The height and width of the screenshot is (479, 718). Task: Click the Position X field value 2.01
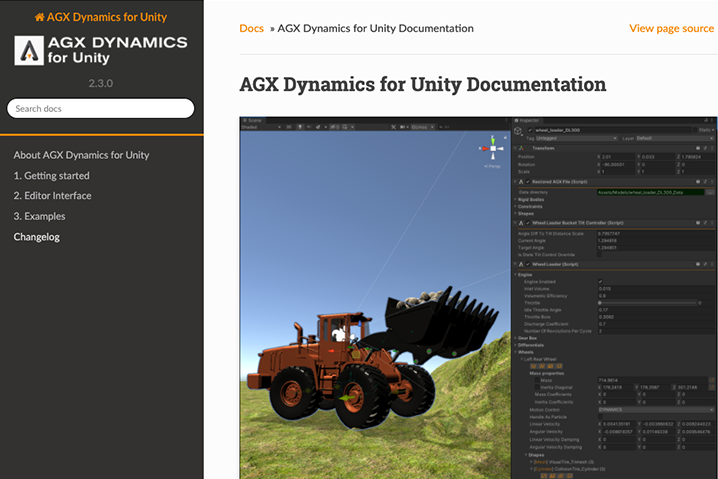click(618, 157)
